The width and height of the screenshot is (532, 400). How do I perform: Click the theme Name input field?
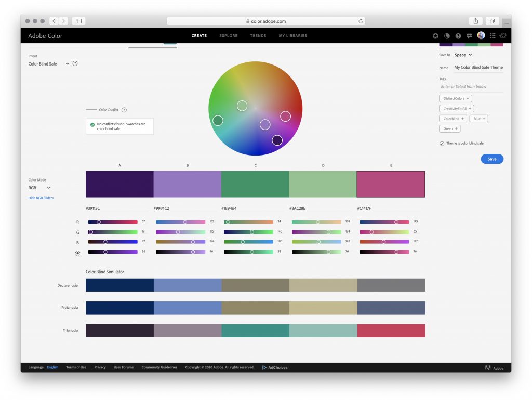point(478,68)
